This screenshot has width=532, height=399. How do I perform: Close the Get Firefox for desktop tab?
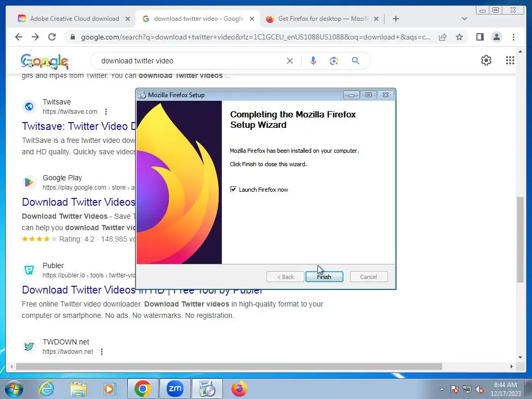pyautogui.click(x=376, y=19)
